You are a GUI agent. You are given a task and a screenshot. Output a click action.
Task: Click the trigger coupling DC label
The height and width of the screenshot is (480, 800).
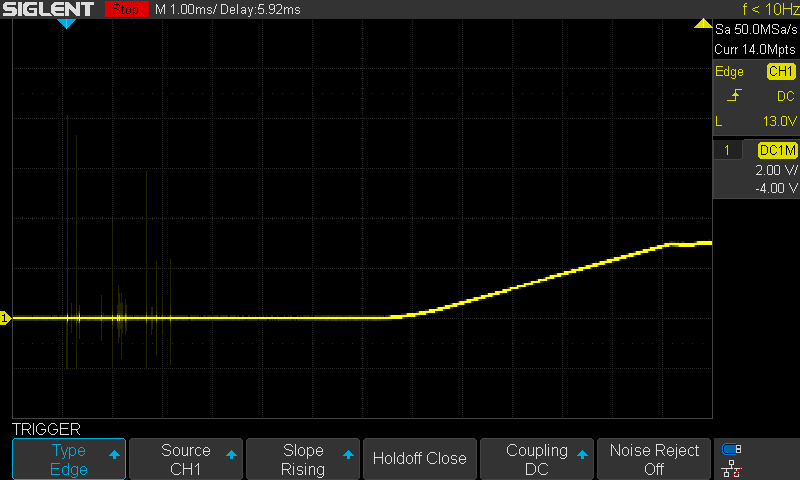786,96
